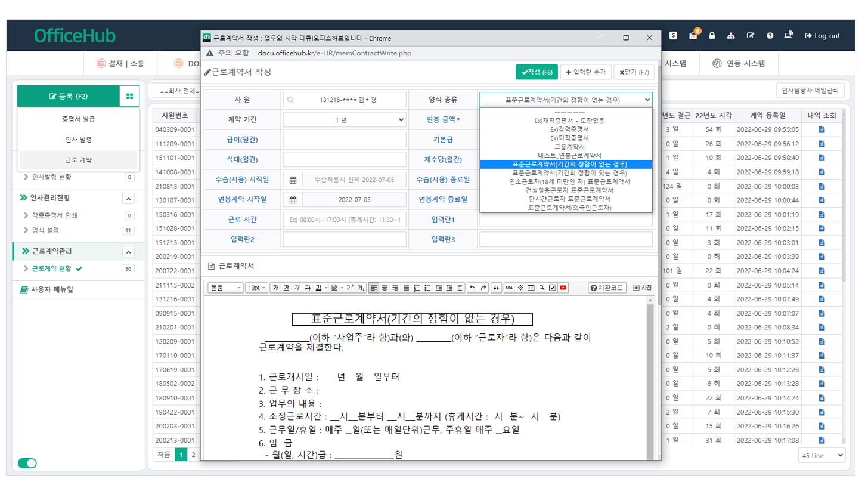Click the magnifier find icon in editor toolbar
The height and width of the screenshot is (491, 868).
[542, 288]
